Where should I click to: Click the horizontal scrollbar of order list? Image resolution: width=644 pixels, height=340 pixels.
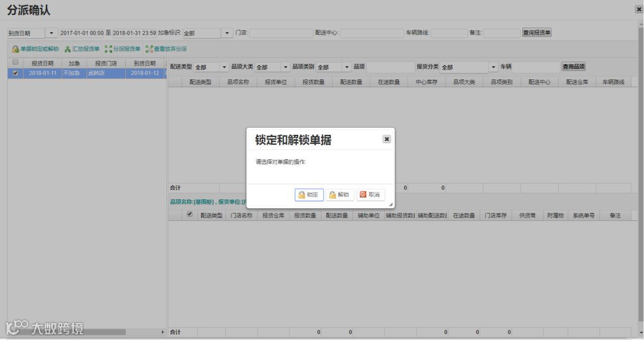pos(70,332)
